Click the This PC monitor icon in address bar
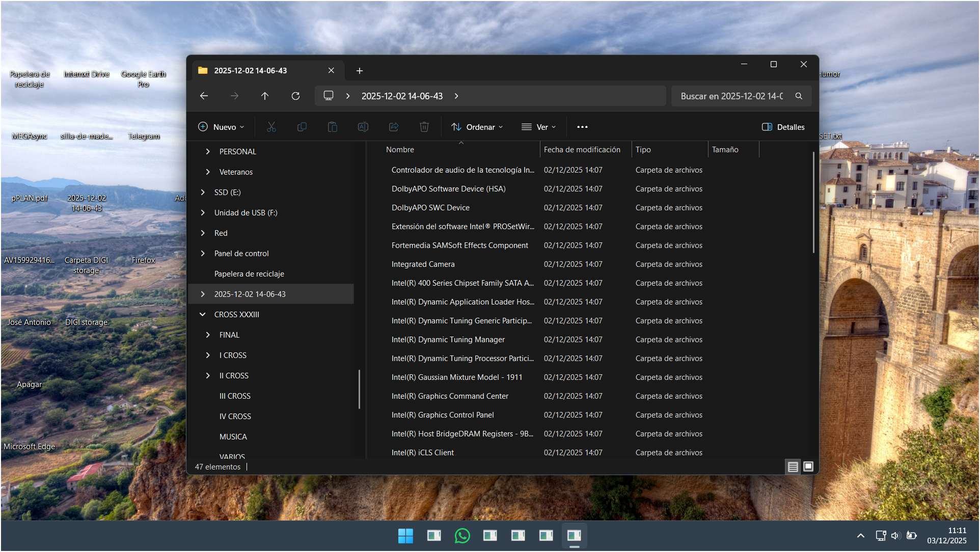 (x=329, y=96)
